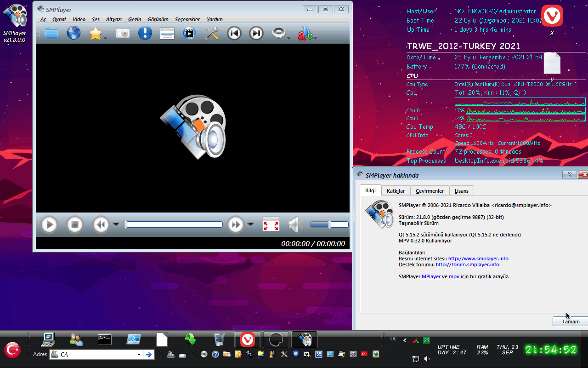Switch to the Çevirmenler tab
This screenshot has width=588, height=368.
pos(430,191)
